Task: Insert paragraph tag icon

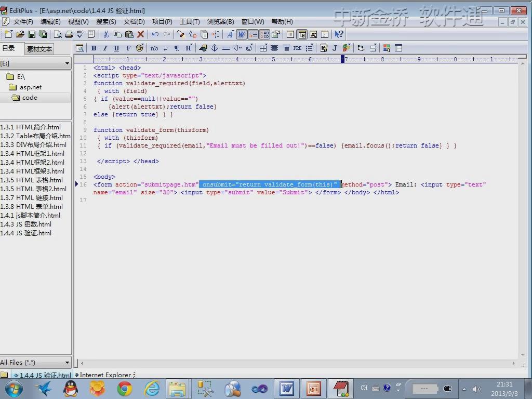Action: pyautogui.click(x=177, y=48)
